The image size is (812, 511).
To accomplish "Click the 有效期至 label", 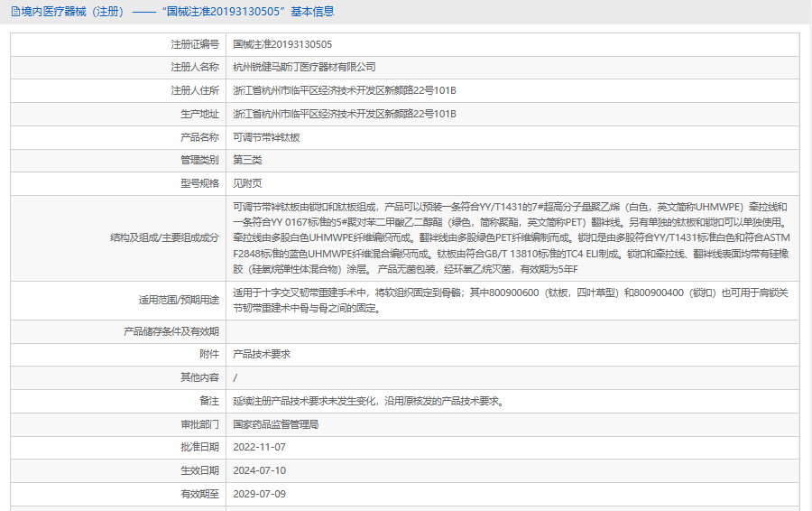I will point(200,494).
